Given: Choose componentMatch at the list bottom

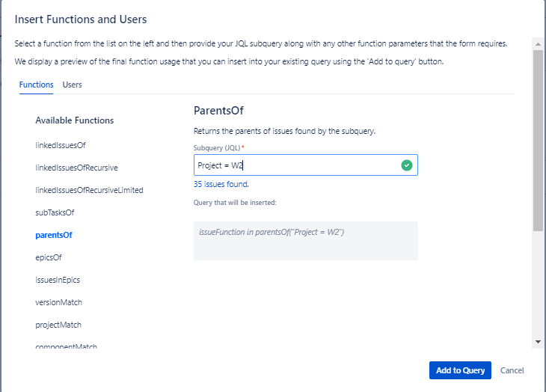Looking at the screenshot, I should pyautogui.click(x=66, y=346).
